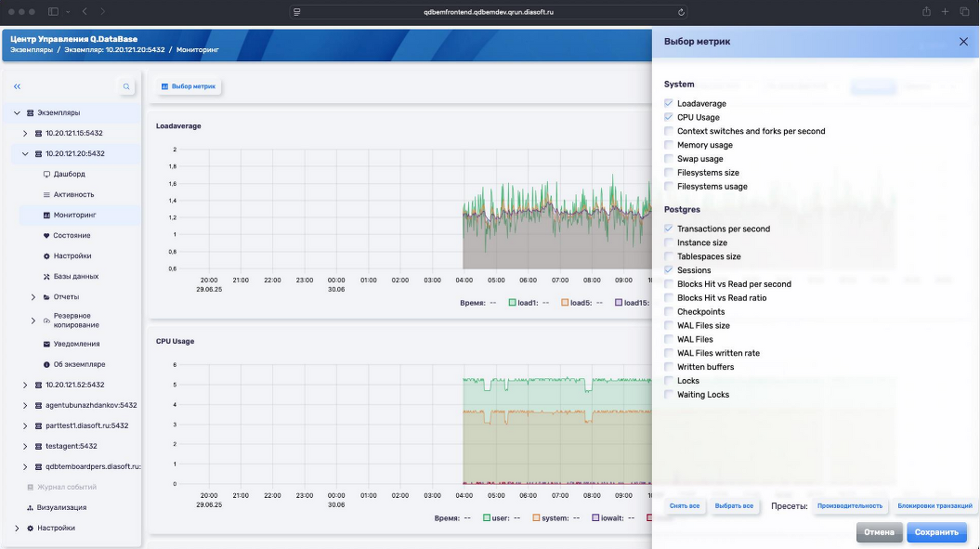Open the Об экземпляре section
The width and height of the screenshot is (980, 549).
point(79,364)
